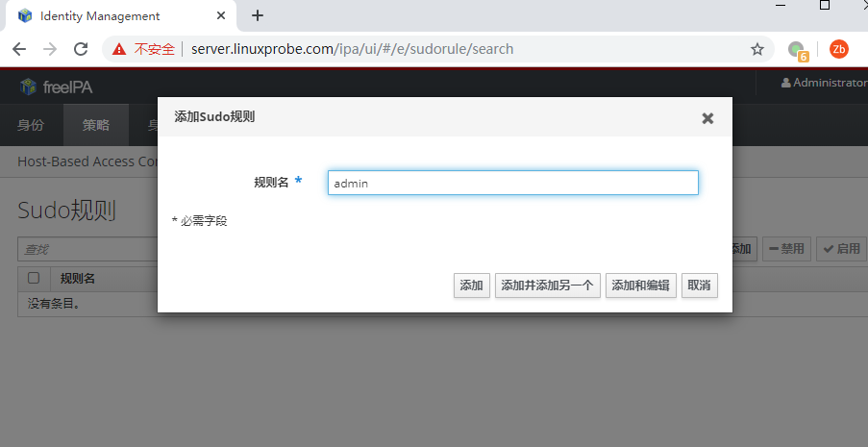Screen dimensions: 868x447
Task: Open the extension icon with badge 6
Action: 798,50
